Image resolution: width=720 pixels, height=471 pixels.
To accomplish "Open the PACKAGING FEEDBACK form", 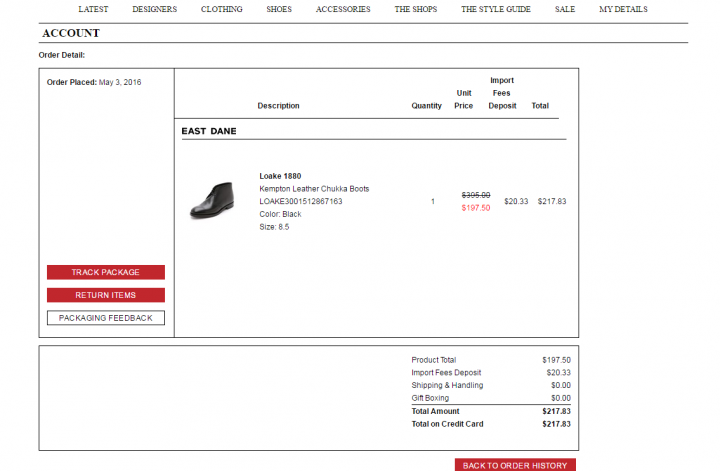I will click(x=106, y=318).
